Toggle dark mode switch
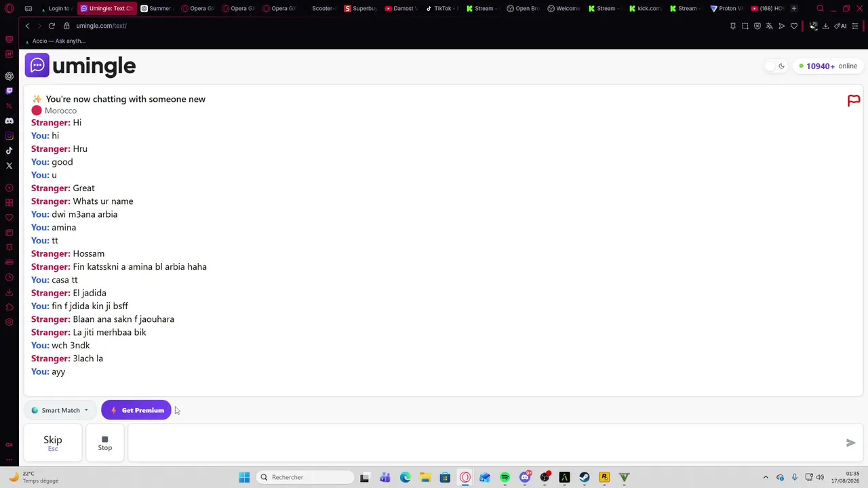This screenshot has height=488, width=868. coord(775,66)
